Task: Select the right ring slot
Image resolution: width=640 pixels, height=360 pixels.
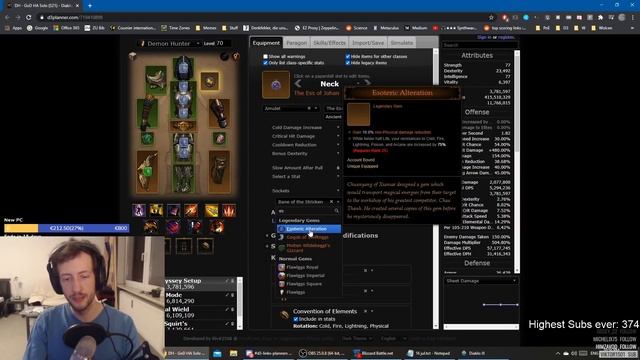Action: click(x=219, y=139)
